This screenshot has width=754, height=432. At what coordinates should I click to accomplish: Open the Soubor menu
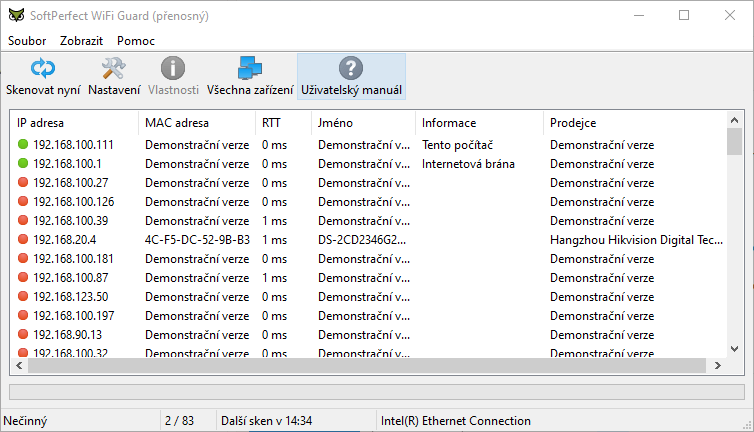[x=27, y=41]
